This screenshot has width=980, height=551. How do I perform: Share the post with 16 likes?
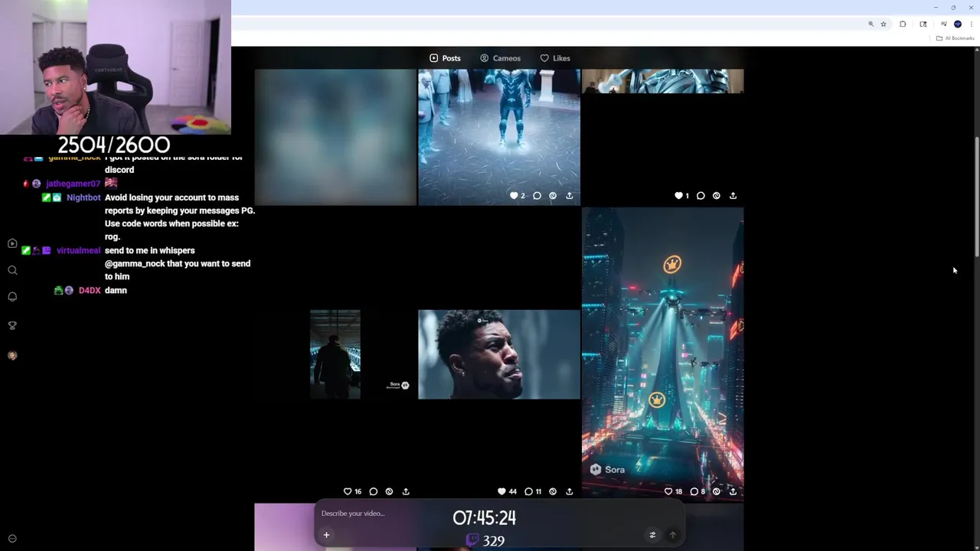coord(406,491)
